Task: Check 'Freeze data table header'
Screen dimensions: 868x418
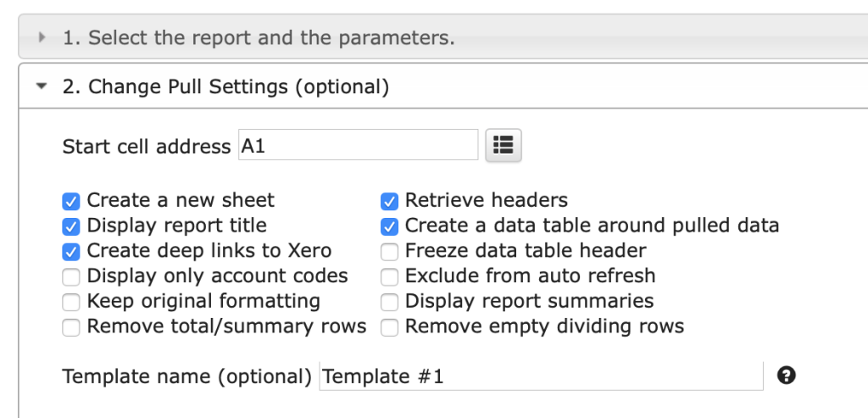Action: (x=389, y=252)
